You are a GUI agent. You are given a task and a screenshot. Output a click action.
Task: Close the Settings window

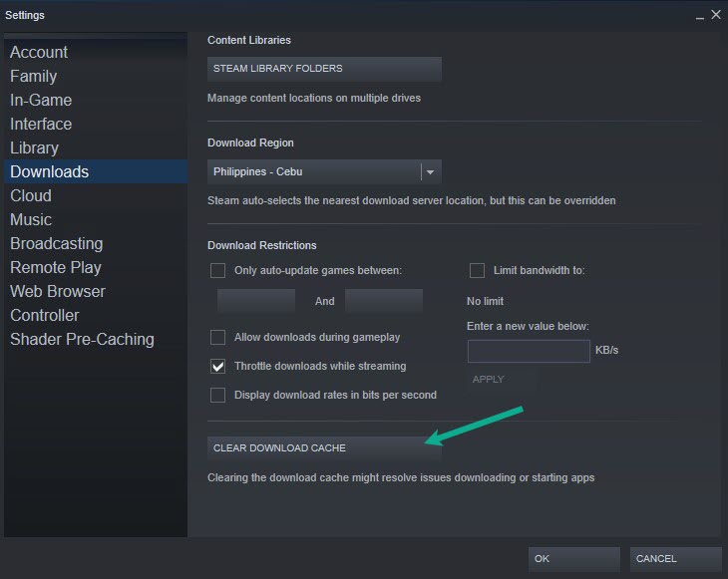coord(716,15)
